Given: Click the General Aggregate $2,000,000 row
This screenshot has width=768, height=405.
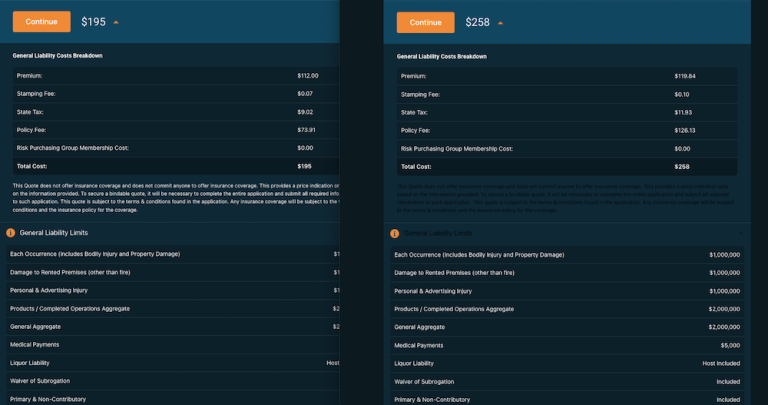Looking at the screenshot, I should pos(565,327).
